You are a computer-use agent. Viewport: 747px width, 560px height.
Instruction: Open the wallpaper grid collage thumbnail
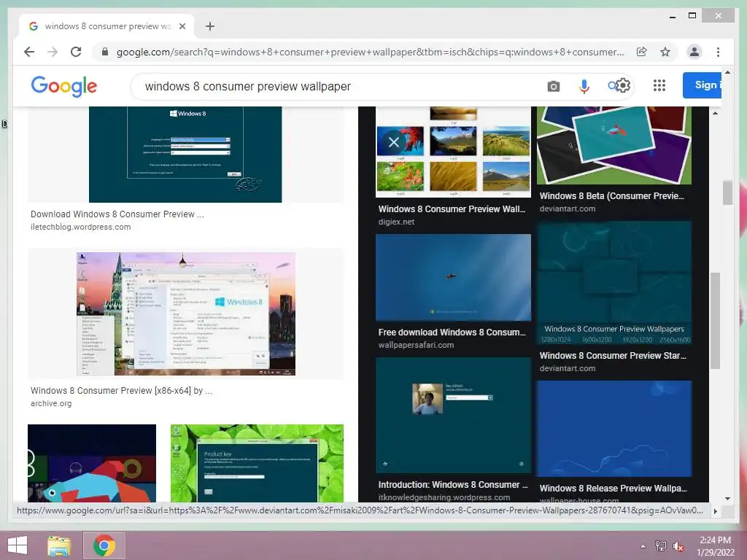[453, 152]
